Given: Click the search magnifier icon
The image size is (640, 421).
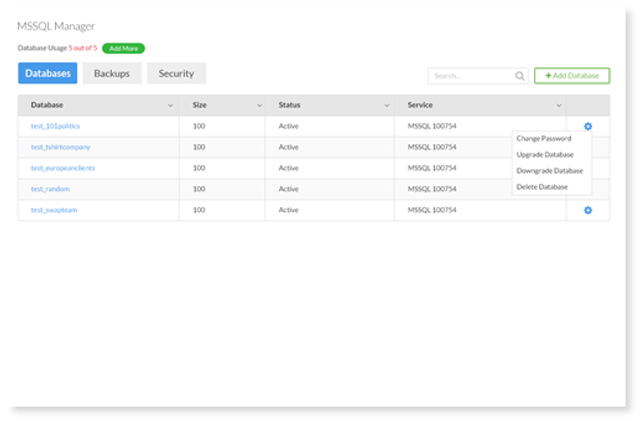Looking at the screenshot, I should click(520, 76).
